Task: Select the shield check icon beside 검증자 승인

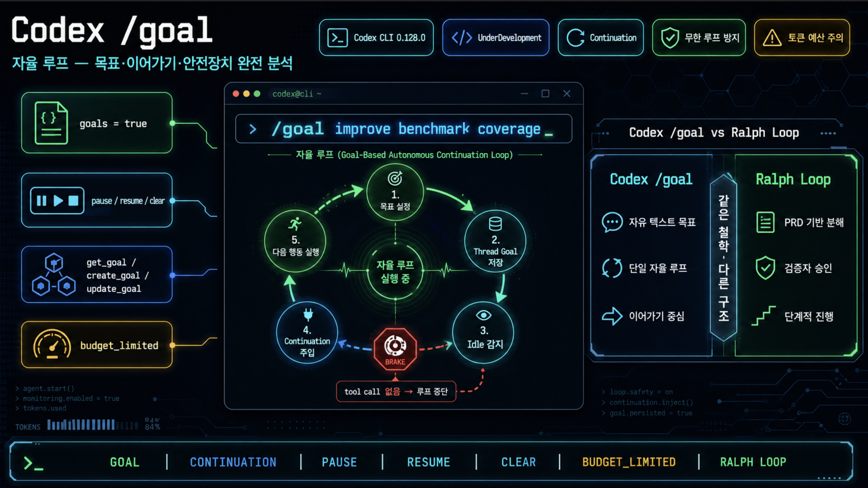Action: (765, 268)
